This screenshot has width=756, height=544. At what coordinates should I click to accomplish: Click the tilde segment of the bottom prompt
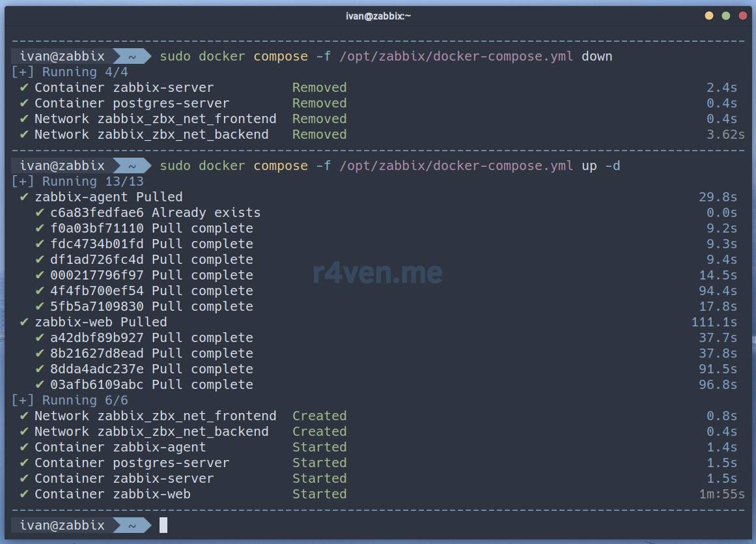tap(132, 525)
